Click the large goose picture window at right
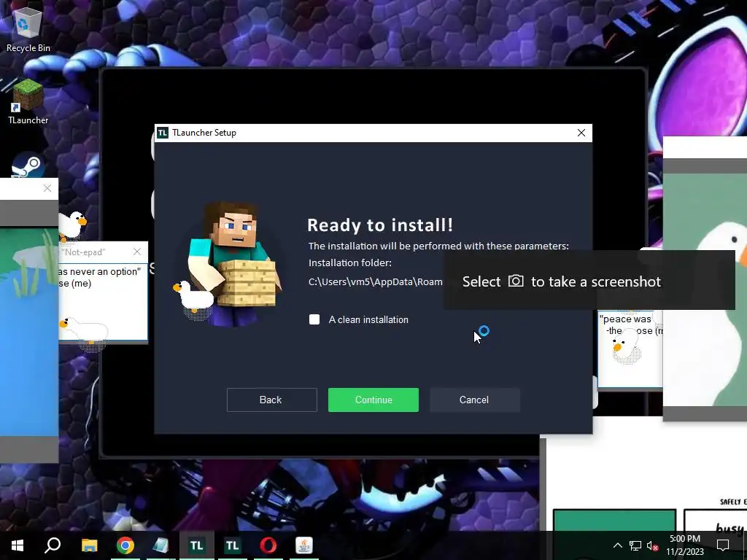The image size is (747, 560). pyautogui.click(x=705, y=279)
